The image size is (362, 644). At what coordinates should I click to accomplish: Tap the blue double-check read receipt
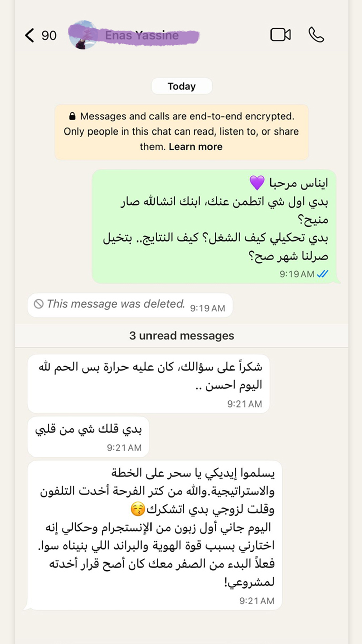322,274
